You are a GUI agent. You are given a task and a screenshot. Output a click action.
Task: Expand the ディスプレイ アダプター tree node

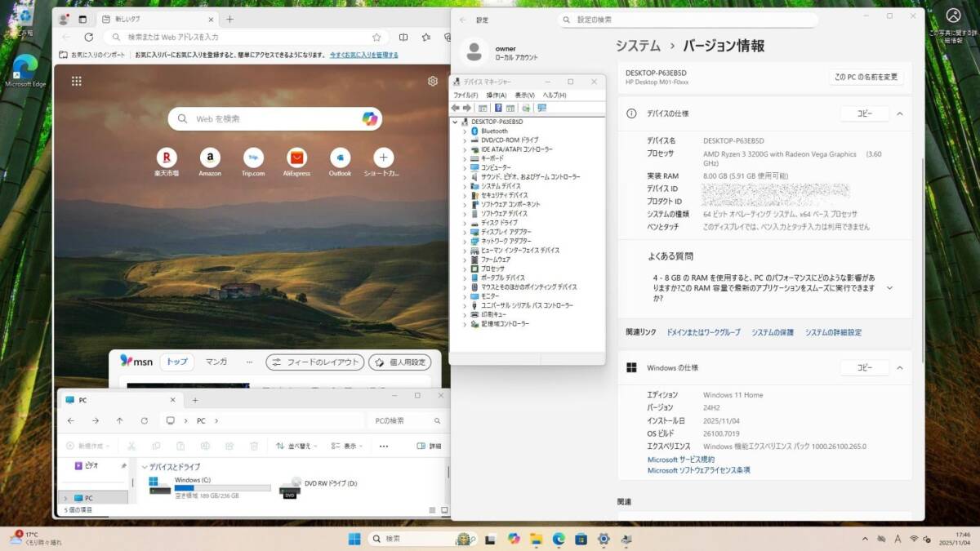(x=465, y=232)
